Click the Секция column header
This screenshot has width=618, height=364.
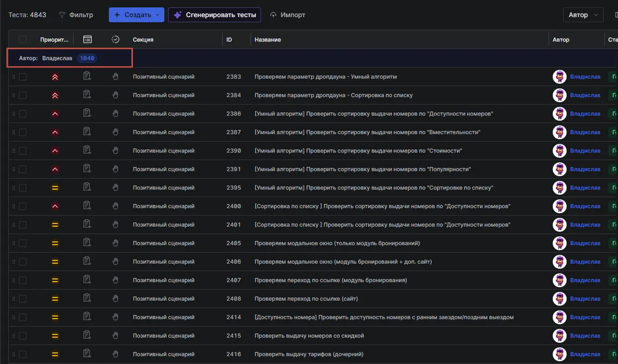pyautogui.click(x=143, y=40)
